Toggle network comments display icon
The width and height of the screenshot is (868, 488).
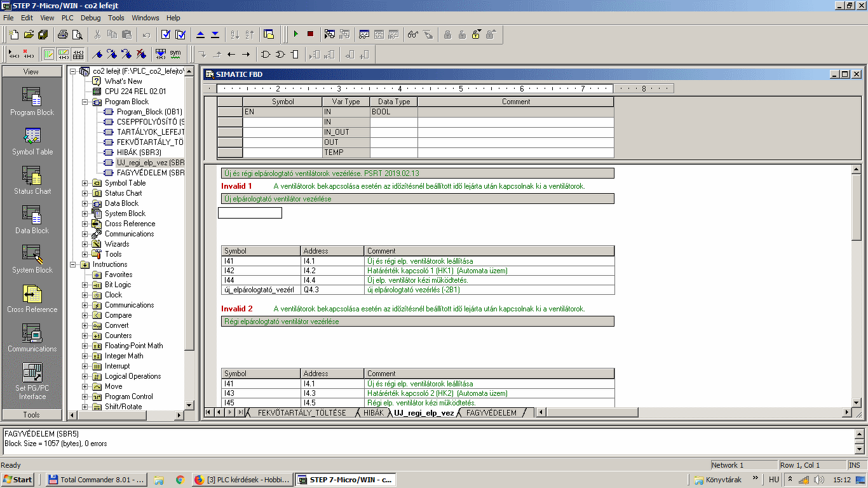pos(63,54)
